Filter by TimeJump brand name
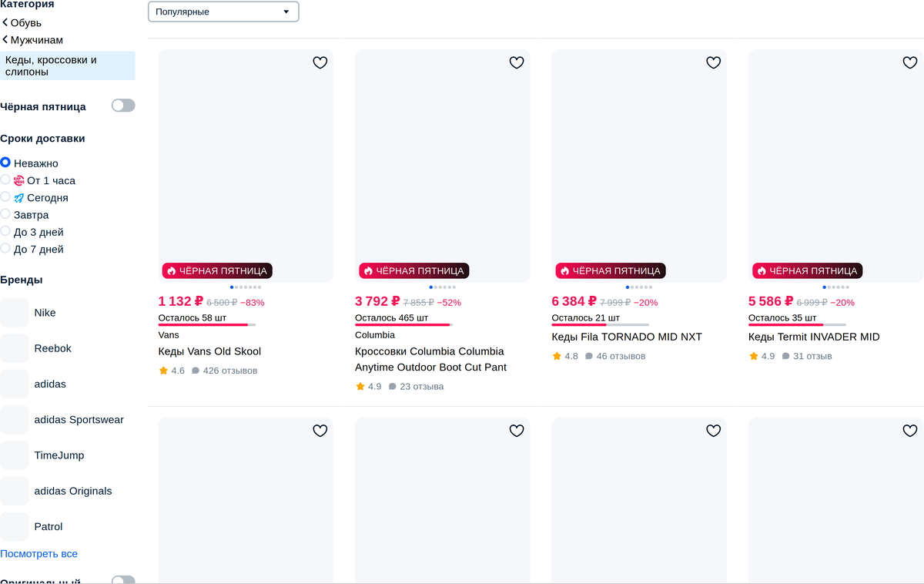 (x=59, y=455)
